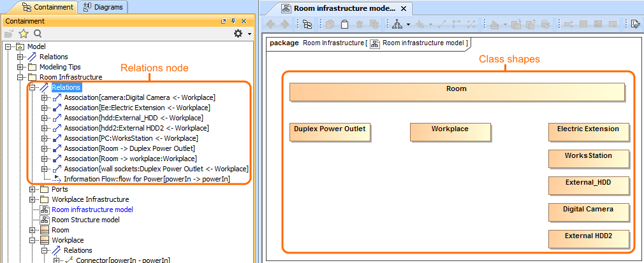This screenshot has width=644, height=263.
Task: Click the rightmost diagram toolbar icon
Action: click(x=635, y=25)
